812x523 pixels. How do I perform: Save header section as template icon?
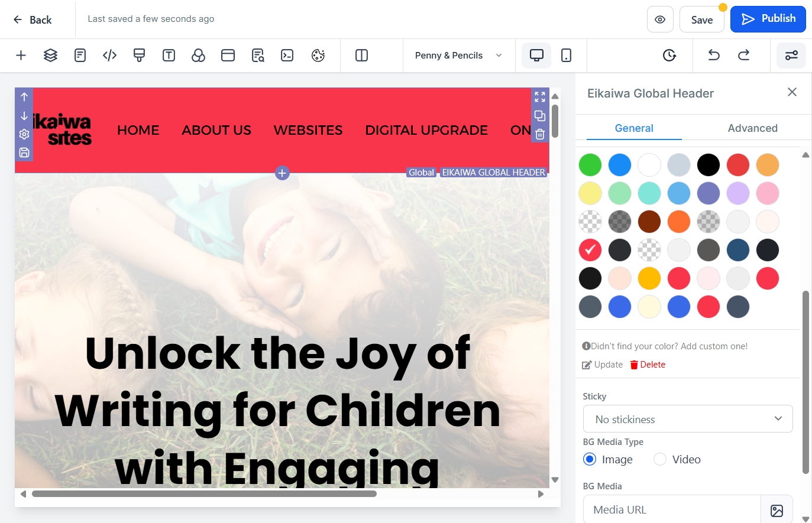(24, 152)
